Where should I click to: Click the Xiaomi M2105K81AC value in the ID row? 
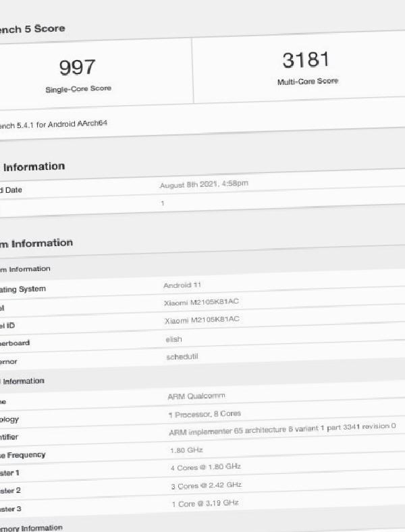202,320
